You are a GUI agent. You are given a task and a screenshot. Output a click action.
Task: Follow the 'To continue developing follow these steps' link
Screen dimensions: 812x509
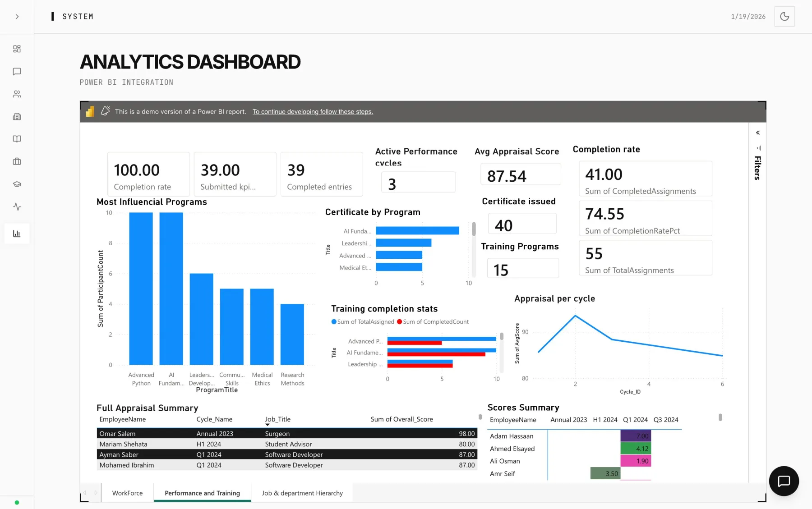click(x=313, y=112)
